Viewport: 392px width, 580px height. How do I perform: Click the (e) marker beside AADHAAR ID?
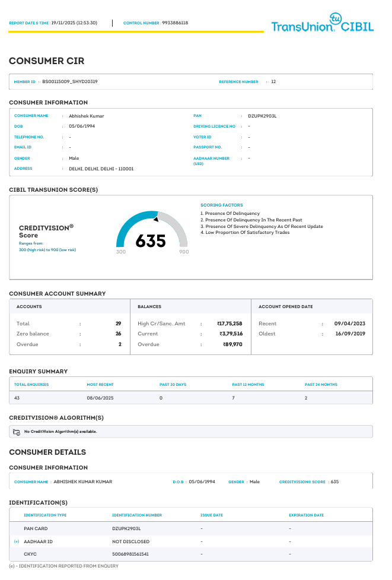(16, 541)
